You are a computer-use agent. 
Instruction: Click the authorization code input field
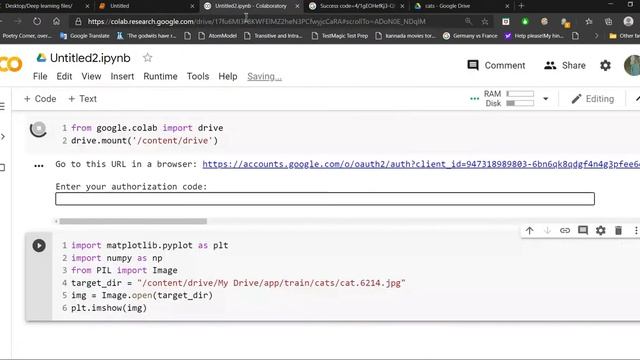click(x=325, y=199)
